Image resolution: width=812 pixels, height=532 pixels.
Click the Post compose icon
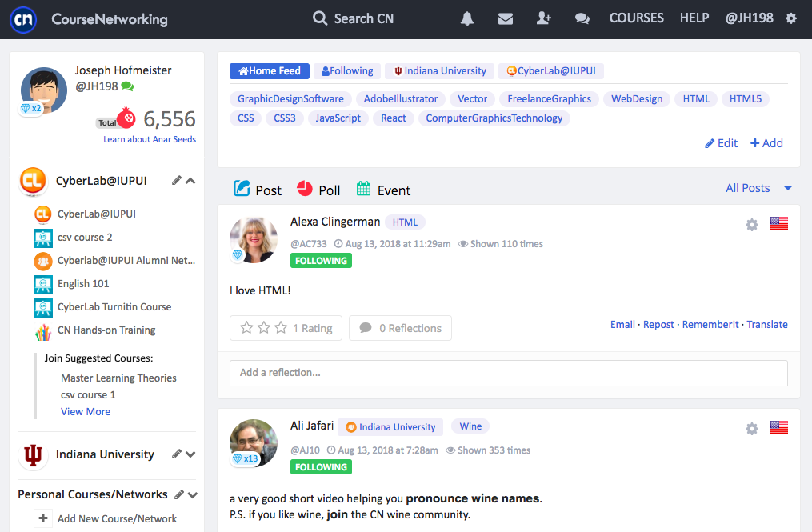click(242, 188)
